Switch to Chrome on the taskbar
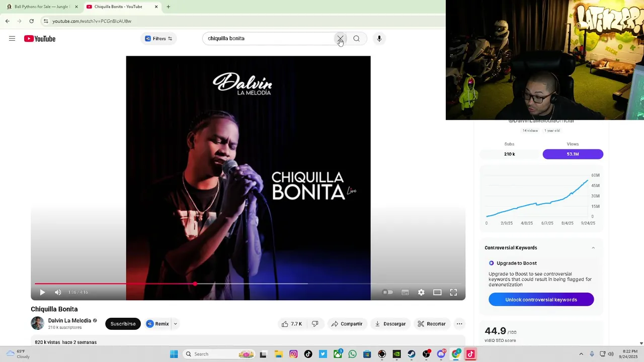644x362 pixels. (456, 354)
